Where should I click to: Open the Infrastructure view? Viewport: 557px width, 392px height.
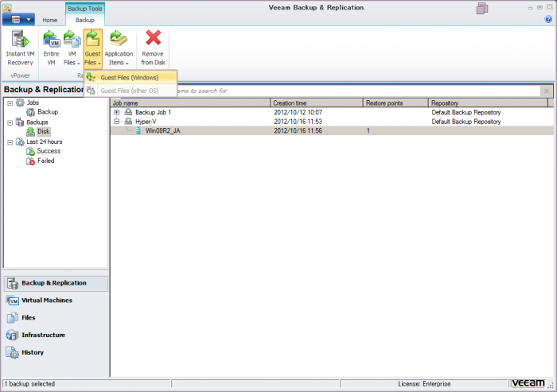tap(56, 335)
